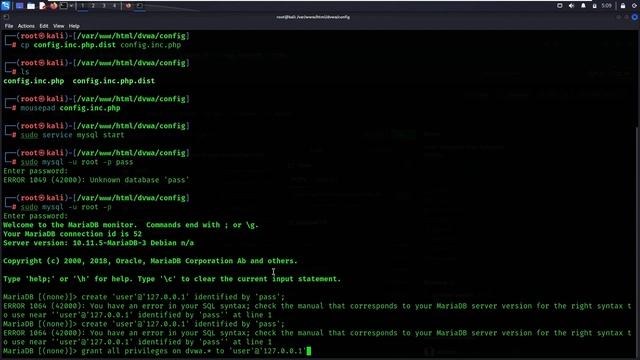Open the Help menu
Viewport: 640px width, 360px height.
point(74,26)
